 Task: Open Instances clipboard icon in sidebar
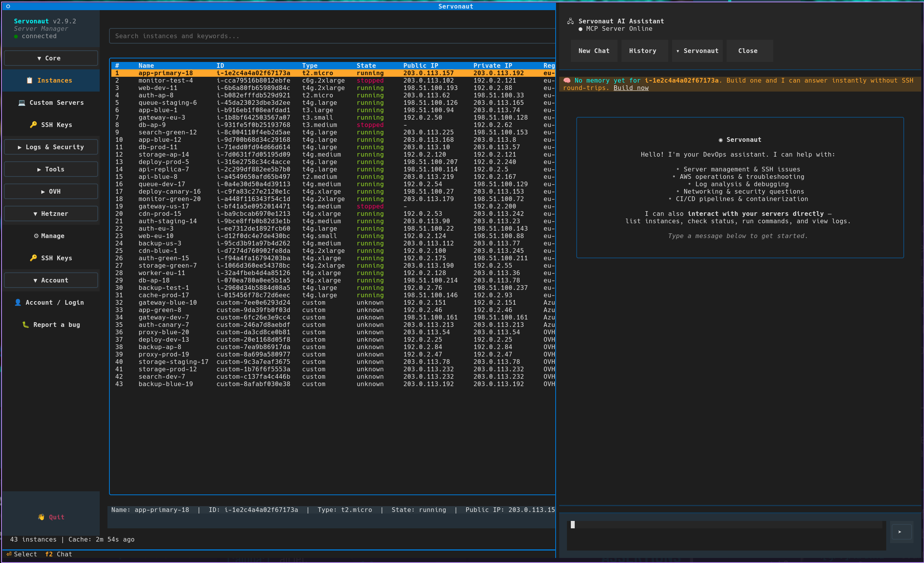pyautogui.click(x=30, y=80)
